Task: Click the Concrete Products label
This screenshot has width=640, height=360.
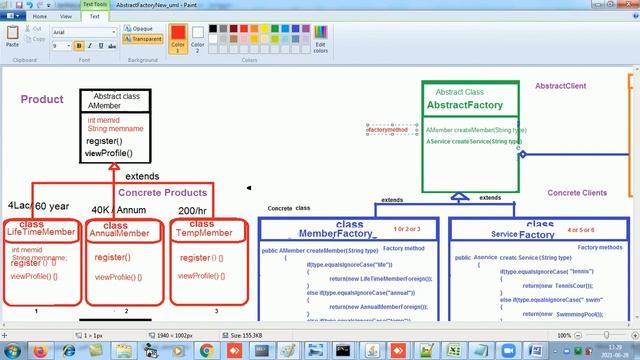Action: coord(162,192)
